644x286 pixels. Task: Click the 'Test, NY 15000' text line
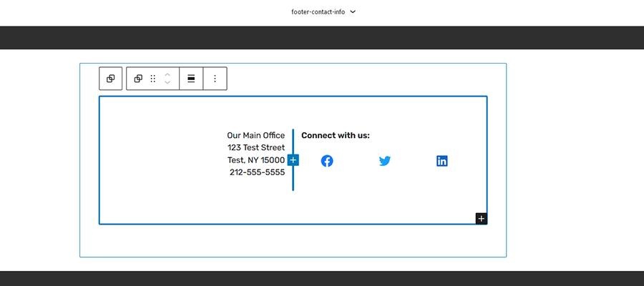[x=255, y=160]
